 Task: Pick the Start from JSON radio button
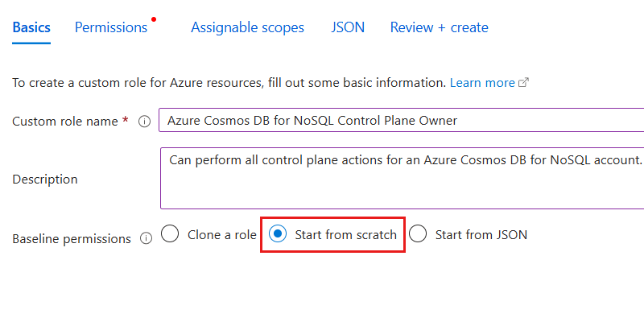pyautogui.click(x=418, y=234)
